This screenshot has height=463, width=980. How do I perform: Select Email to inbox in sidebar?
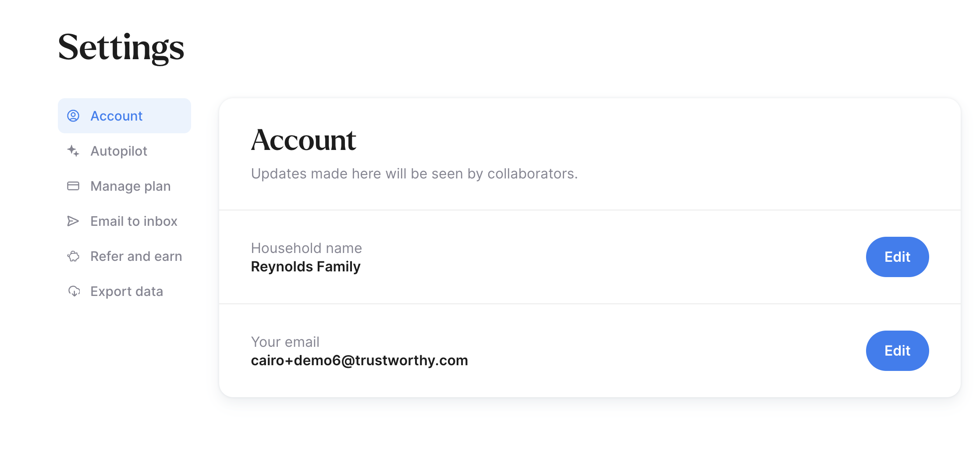pyautogui.click(x=124, y=221)
